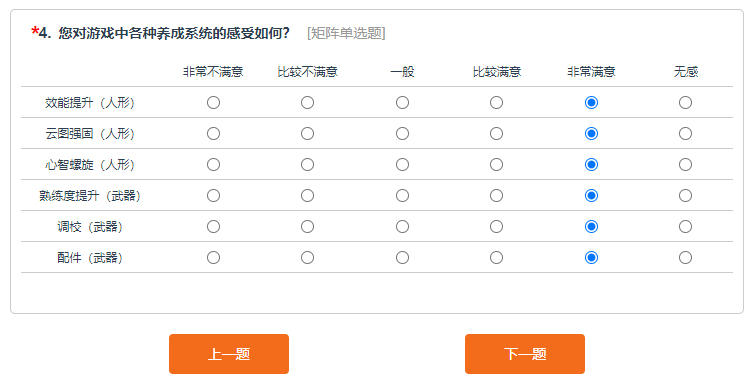Select 一般 for 效能提升（人形）
Image resolution: width=751 pixels, height=381 pixels.
402,103
